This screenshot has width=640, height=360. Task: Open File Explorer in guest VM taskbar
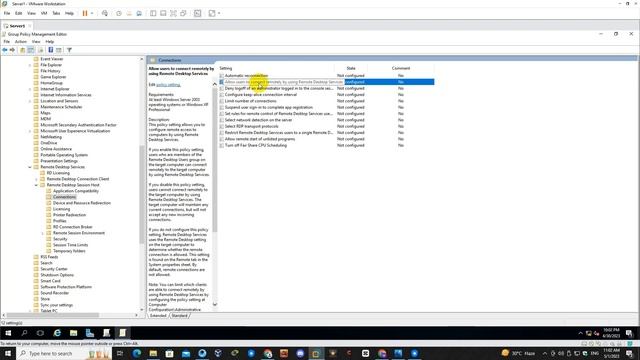73,333
